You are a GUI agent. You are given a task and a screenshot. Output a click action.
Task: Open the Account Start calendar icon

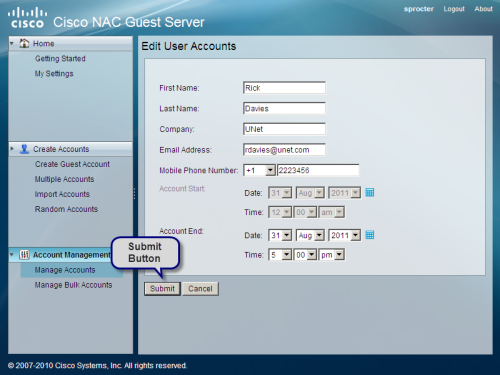370,192
